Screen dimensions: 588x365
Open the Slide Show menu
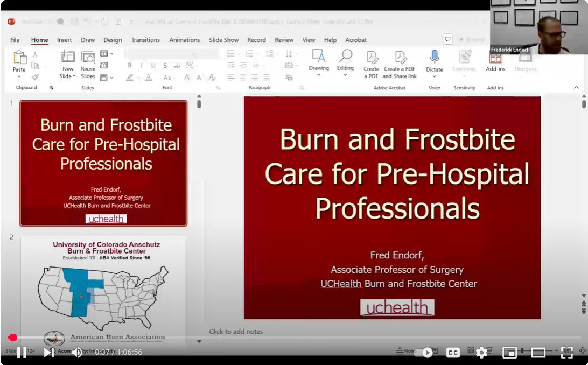click(x=223, y=39)
